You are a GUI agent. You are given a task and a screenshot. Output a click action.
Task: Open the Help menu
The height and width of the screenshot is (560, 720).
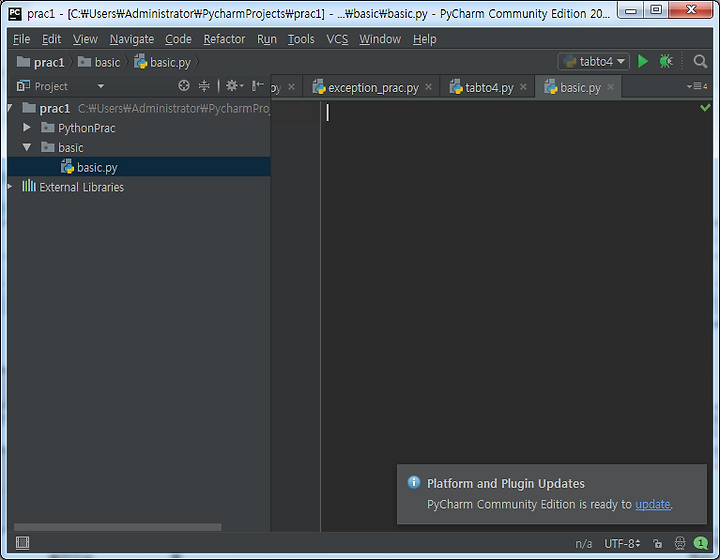(425, 39)
